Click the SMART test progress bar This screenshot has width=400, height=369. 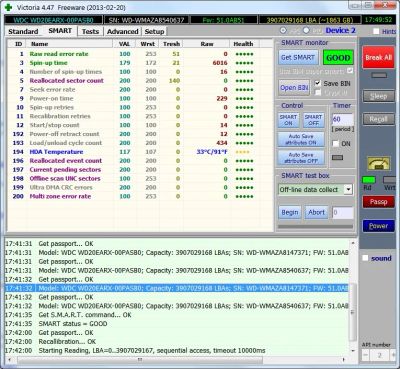pos(315,227)
